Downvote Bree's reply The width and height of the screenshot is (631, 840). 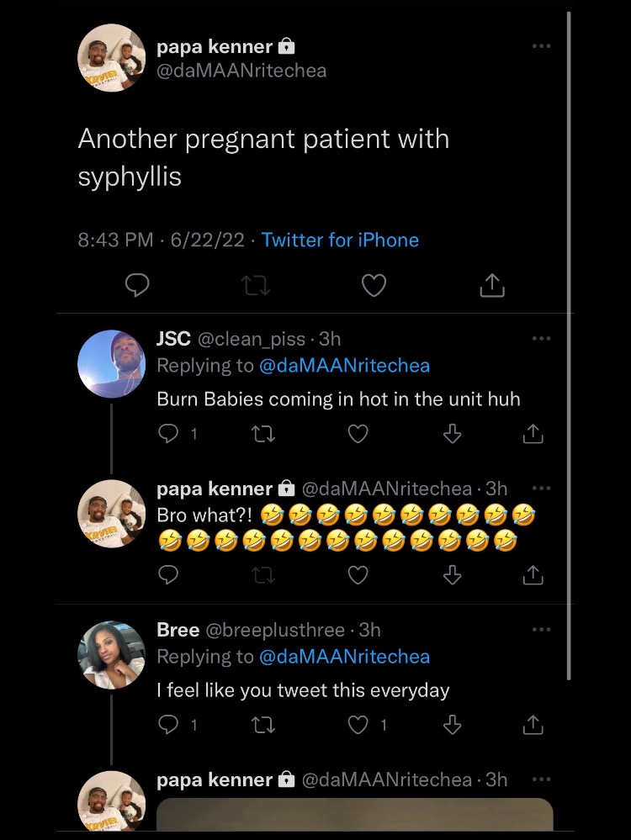[453, 725]
